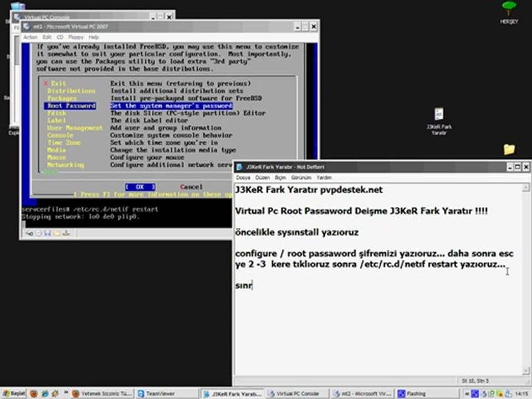The width and height of the screenshot is (532, 399).
Task: Open the Yardım menu in Notepad
Action: coord(324,178)
